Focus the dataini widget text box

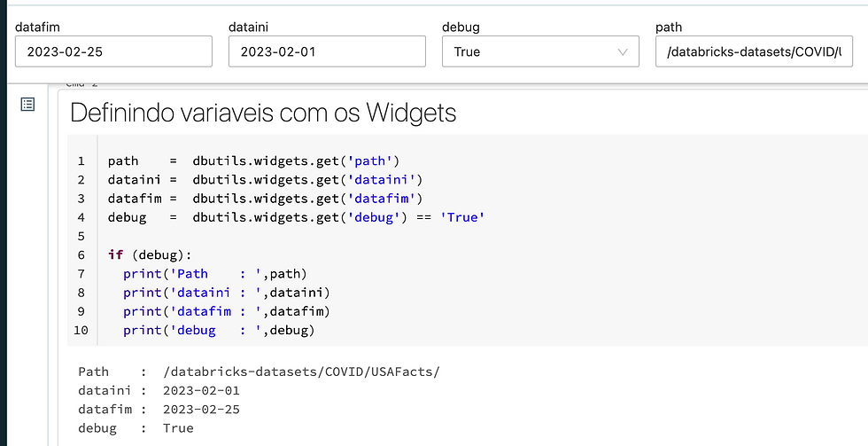tap(327, 51)
